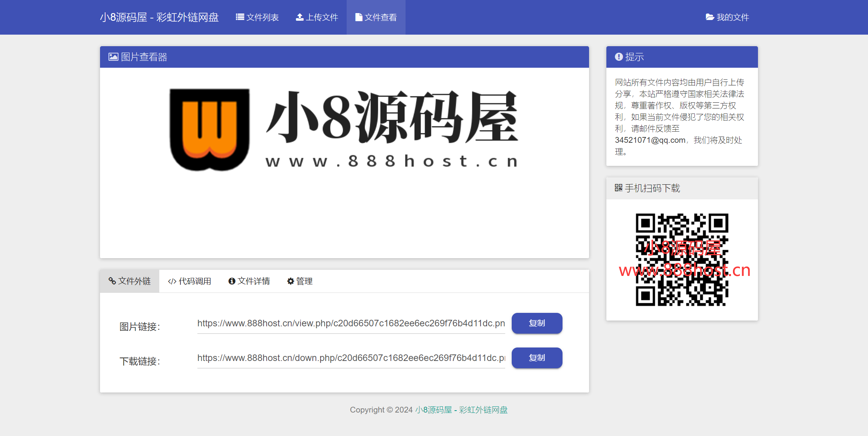This screenshot has height=436, width=868.
Task: Click the 提示 panel heading text
Action: pyautogui.click(x=634, y=57)
